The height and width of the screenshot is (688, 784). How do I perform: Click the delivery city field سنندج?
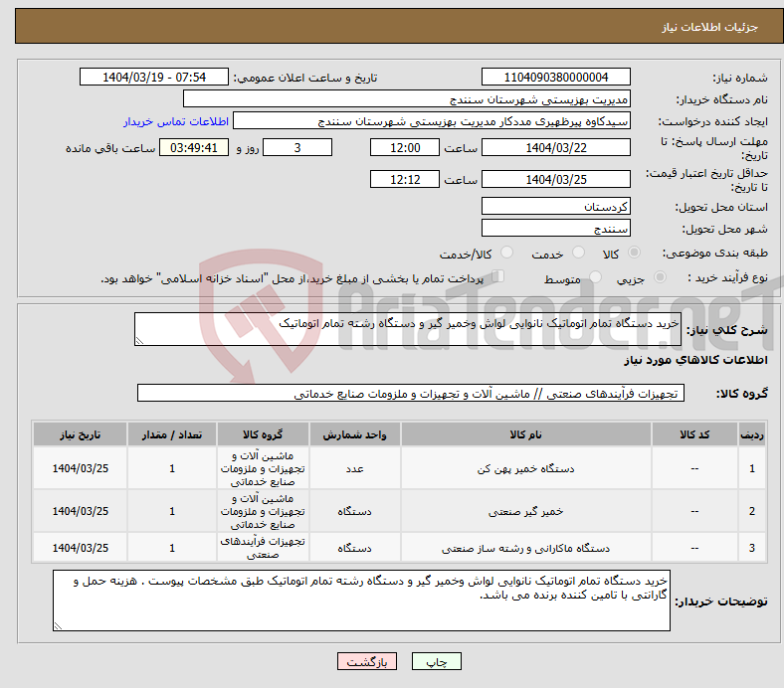point(555,228)
